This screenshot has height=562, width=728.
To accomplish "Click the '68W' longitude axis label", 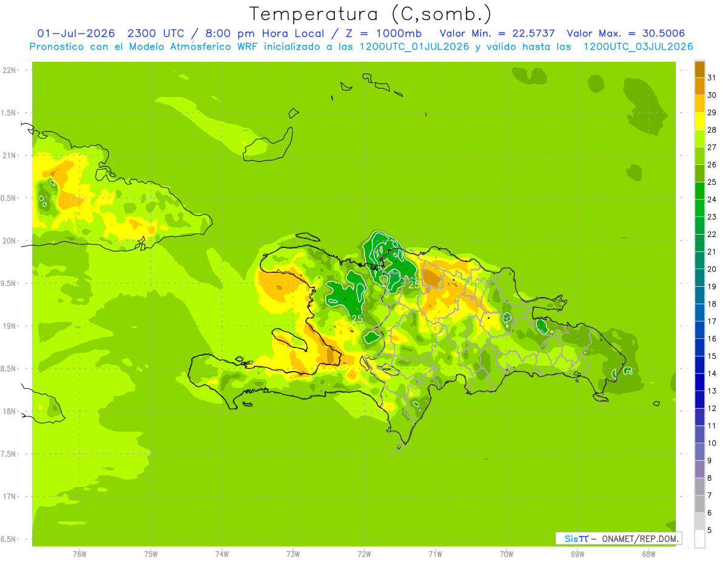I will tap(649, 554).
